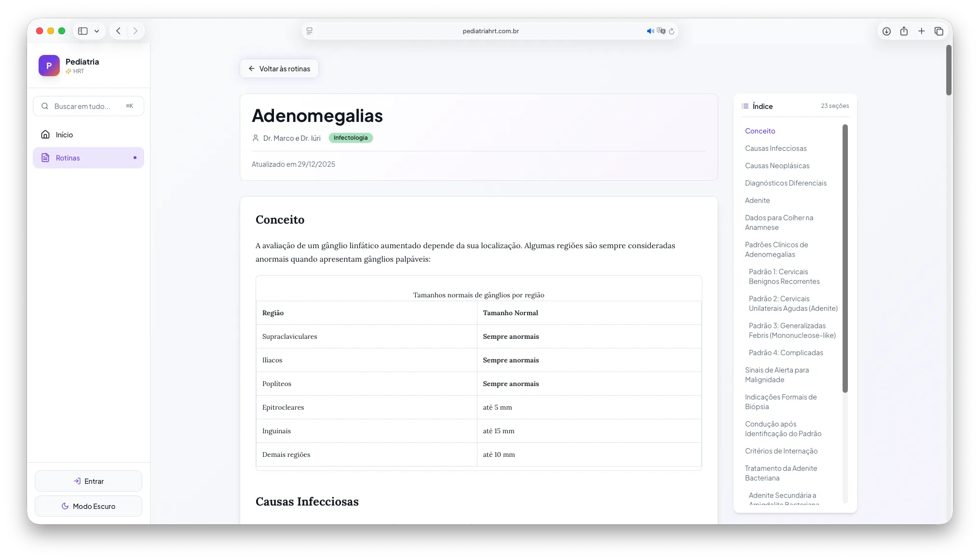Expand sidebar options dropdown chevron
The width and height of the screenshot is (980, 560).
point(97,31)
